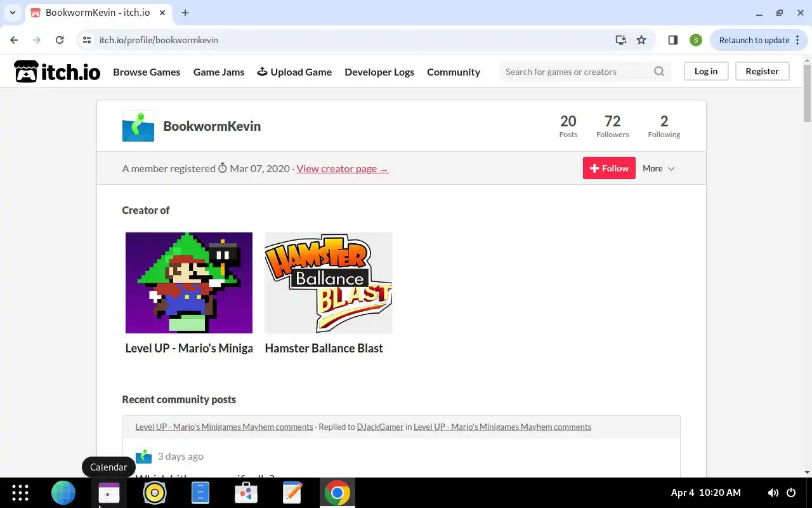Open first Level UP comments link in post header
The image size is (812, 508).
pyautogui.click(x=224, y=427)
